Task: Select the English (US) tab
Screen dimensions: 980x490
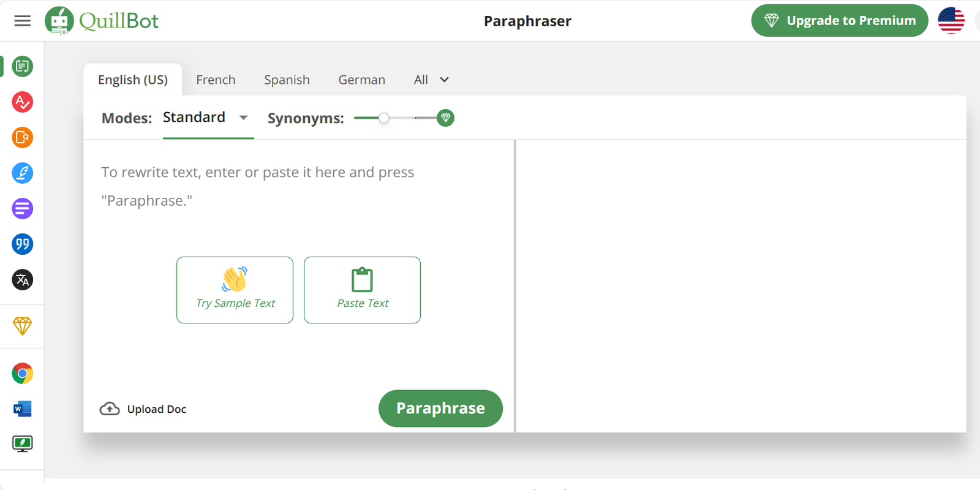Action: (x=133, y=80)
